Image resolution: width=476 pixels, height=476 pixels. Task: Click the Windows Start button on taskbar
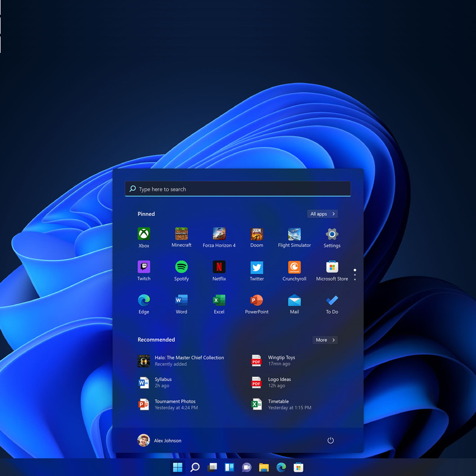click(x=177, y=467)
